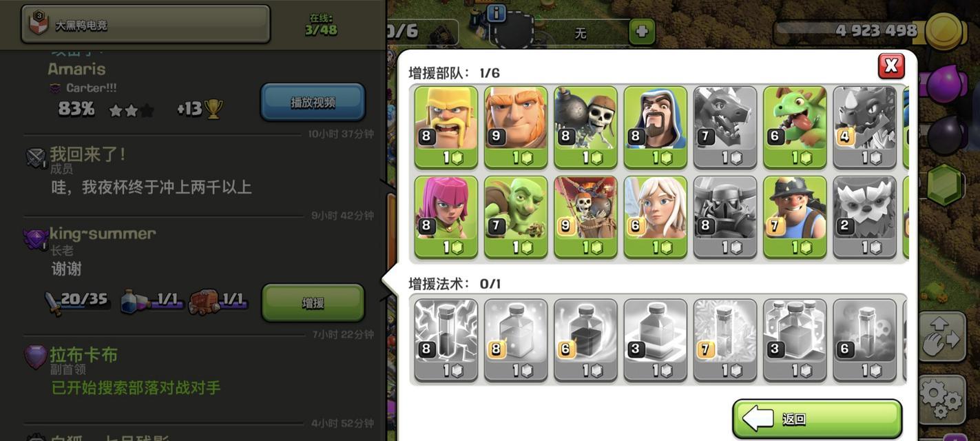This screenshot has width=980, height=441.
Task: Click the green 返回 back button
Action: [x=817, y=418]
